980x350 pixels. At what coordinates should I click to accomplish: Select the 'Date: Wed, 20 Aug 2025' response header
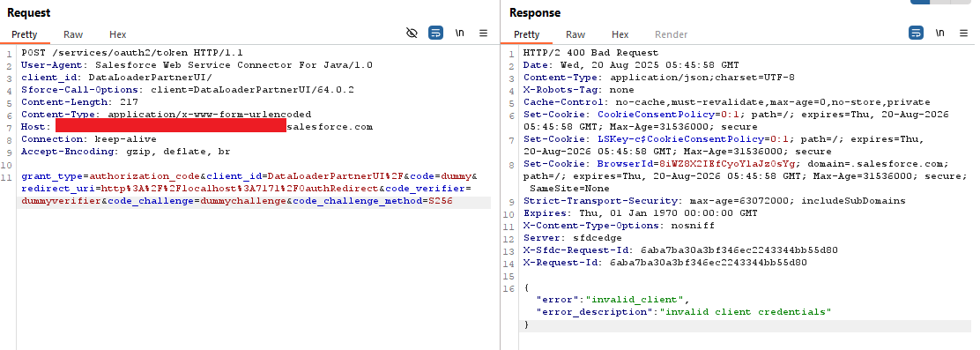[x=631, y=65]
